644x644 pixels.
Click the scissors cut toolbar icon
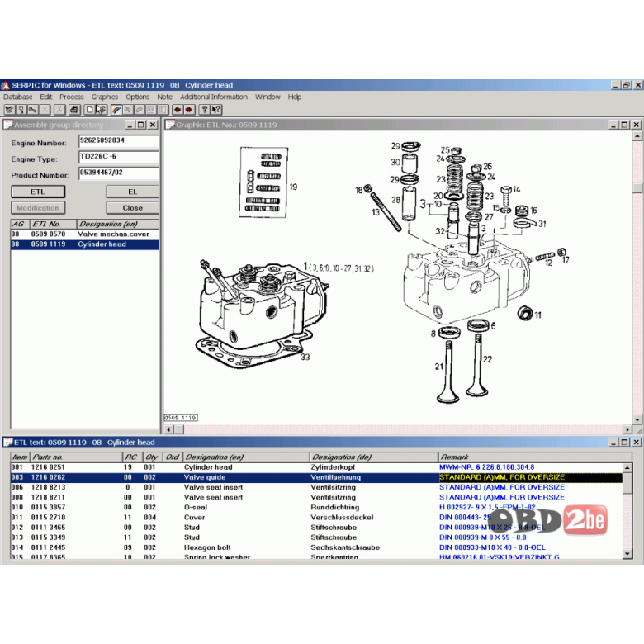tap(59, 110)
